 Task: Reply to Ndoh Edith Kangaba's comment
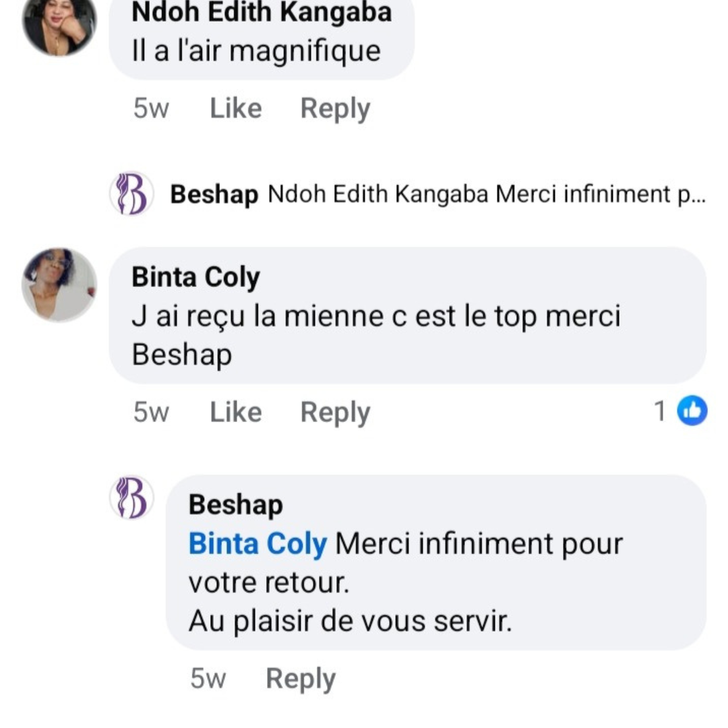pyautogui.click(x=335, y=109)
